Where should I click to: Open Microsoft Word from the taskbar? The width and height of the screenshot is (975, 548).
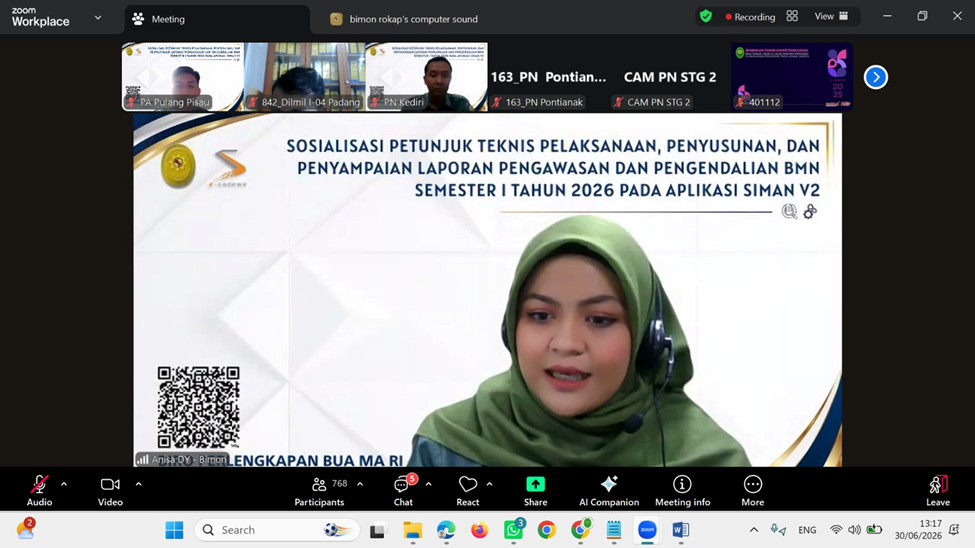681,530
